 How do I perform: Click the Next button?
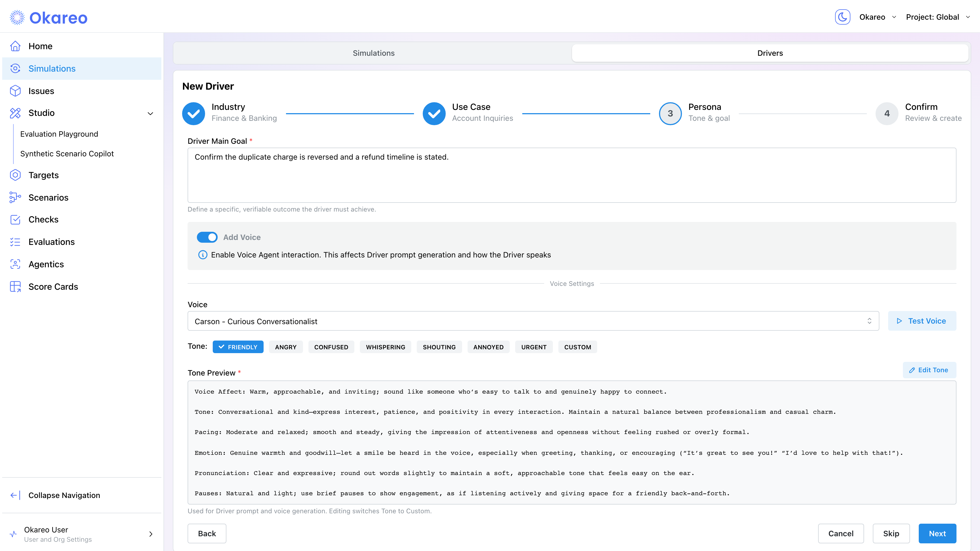[x=937, y=533]
